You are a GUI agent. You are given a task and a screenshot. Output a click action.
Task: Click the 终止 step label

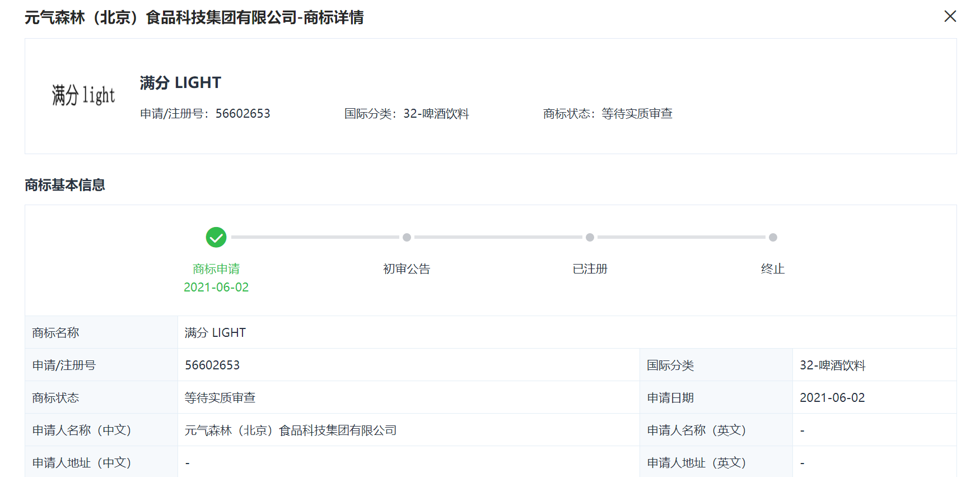(x=773, y=269)
